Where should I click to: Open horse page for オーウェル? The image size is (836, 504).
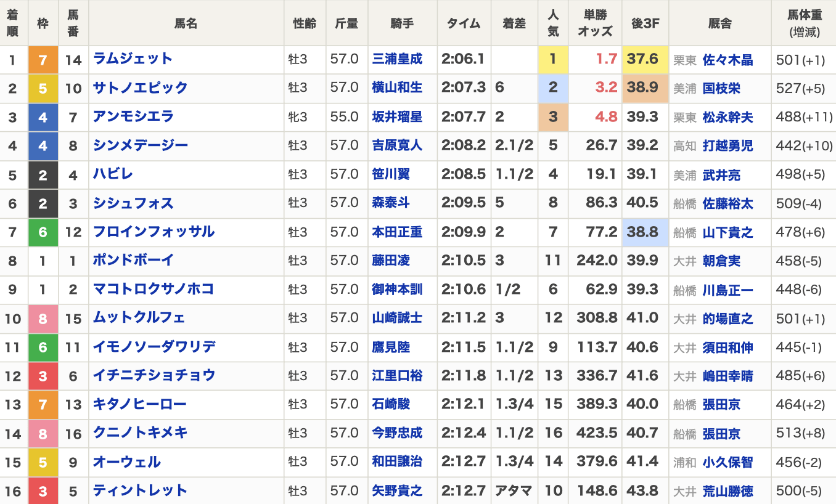pyautogui.click(x=126, y=462)
